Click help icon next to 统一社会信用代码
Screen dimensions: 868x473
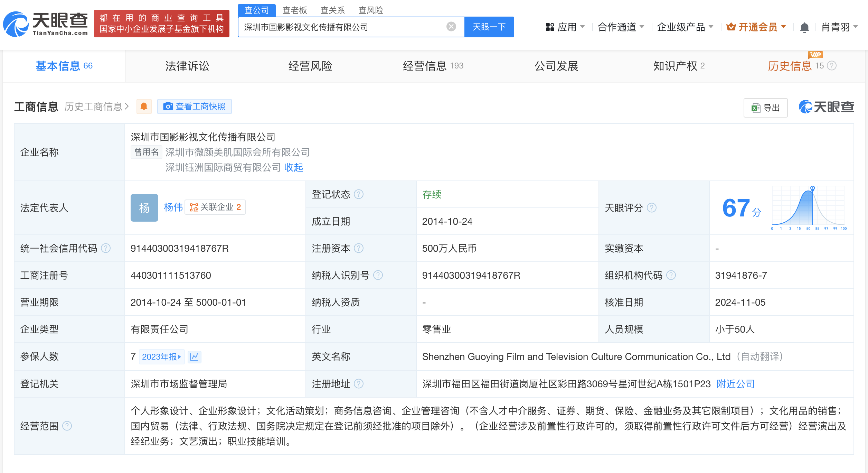106,248
